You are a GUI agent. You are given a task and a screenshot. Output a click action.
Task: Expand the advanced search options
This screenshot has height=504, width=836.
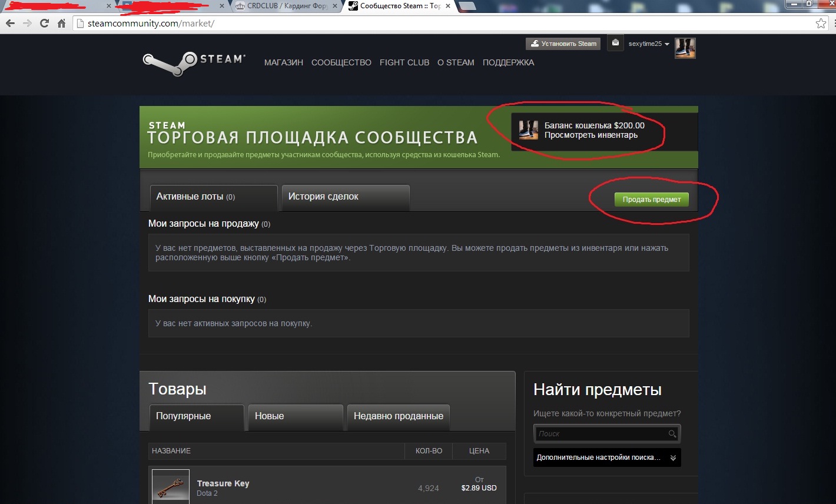608,457
